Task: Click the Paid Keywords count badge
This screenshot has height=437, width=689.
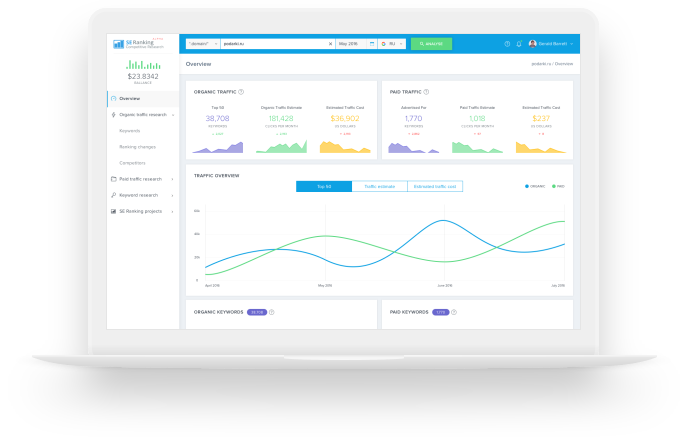Action: tap(441, 312)
